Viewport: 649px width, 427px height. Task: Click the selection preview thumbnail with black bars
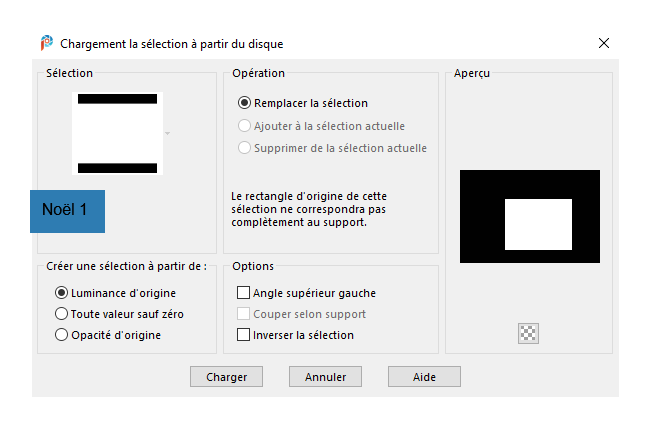pyautogui.click(x=118, y=133)
